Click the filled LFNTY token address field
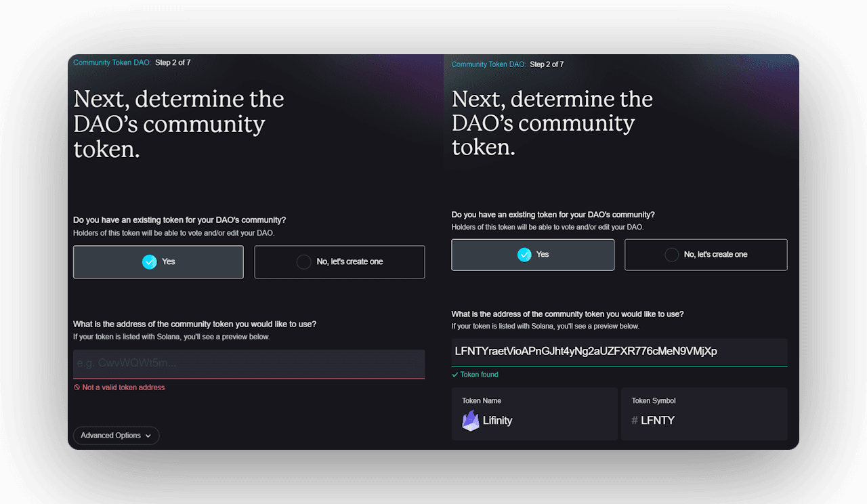The width and height of the screenshot is (867, 504). (x=620, y=352)
